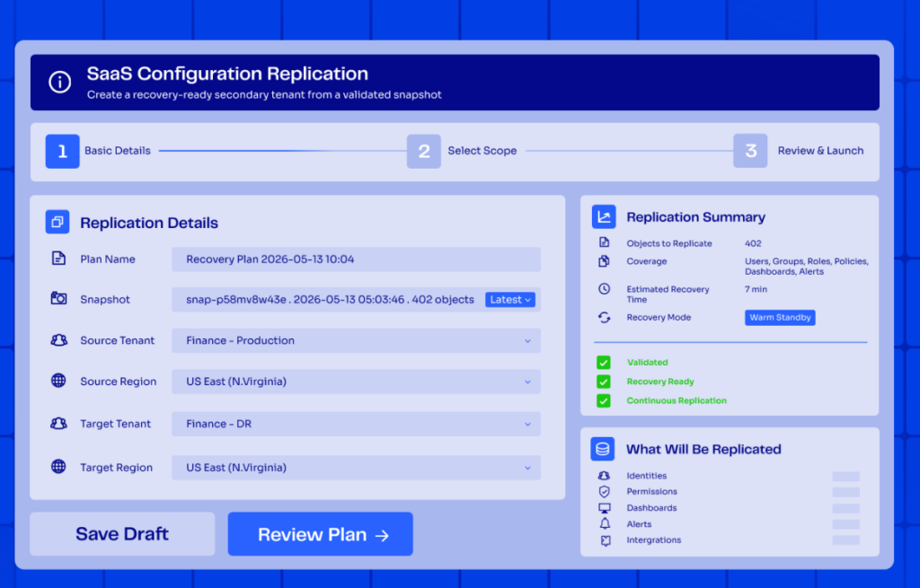Toggle the Alerts replication switch
920x588 pixels.
[846, 524]
